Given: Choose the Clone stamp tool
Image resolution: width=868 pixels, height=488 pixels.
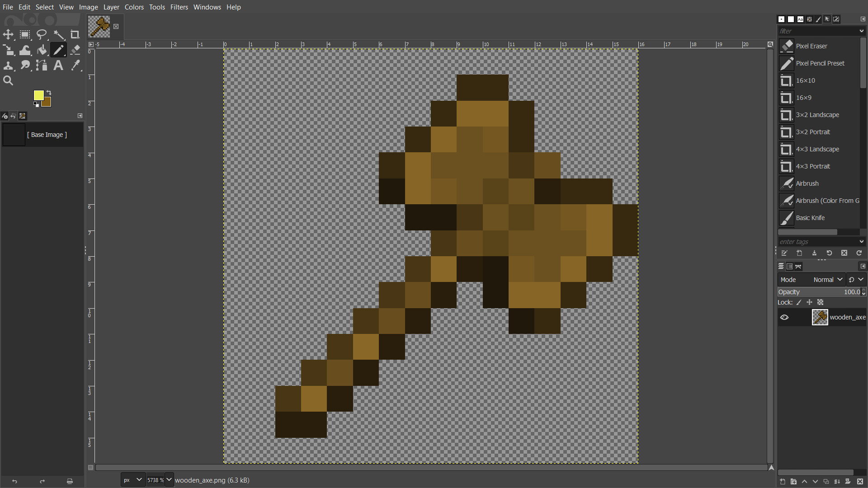Looking at the screenshot, I should point(9,66).
